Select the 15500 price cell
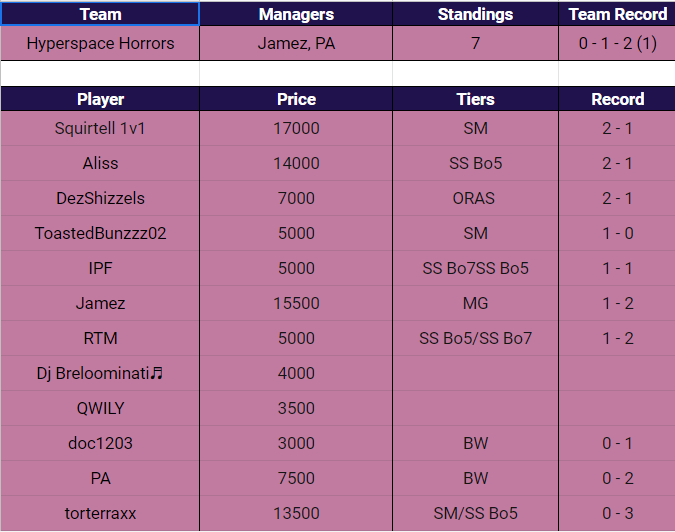Screen dimensions: 675x532 coord(296,303)
